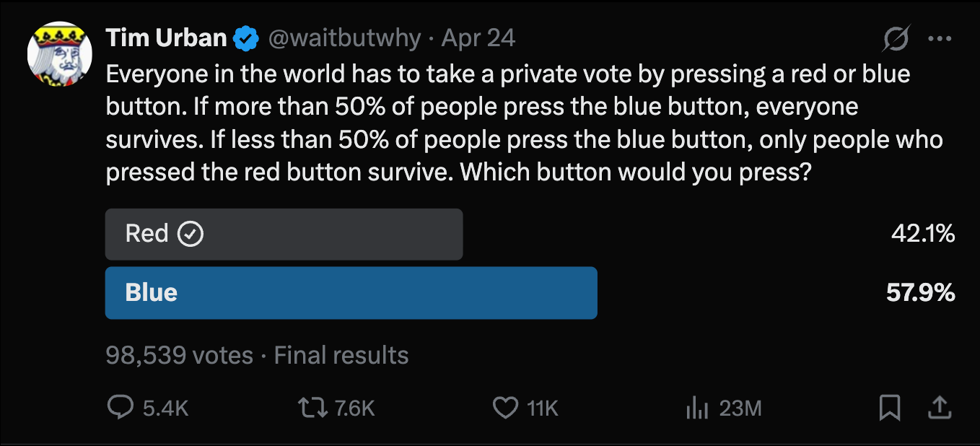The image size is (980, 446).
Task: Click the Blue poll option bar
Action: tap(351, 293)
